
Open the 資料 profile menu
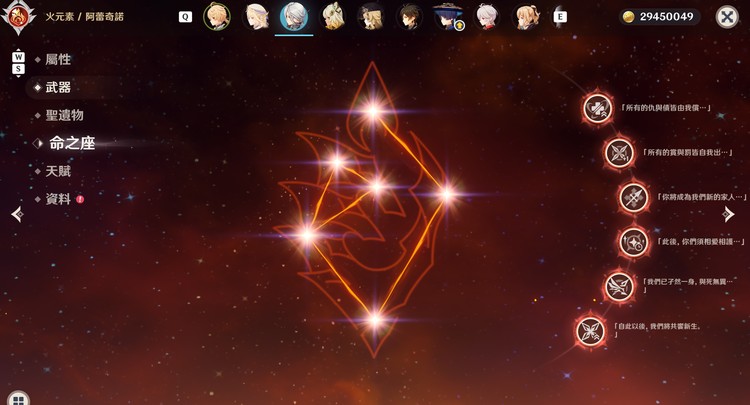(x=58, y=198)
